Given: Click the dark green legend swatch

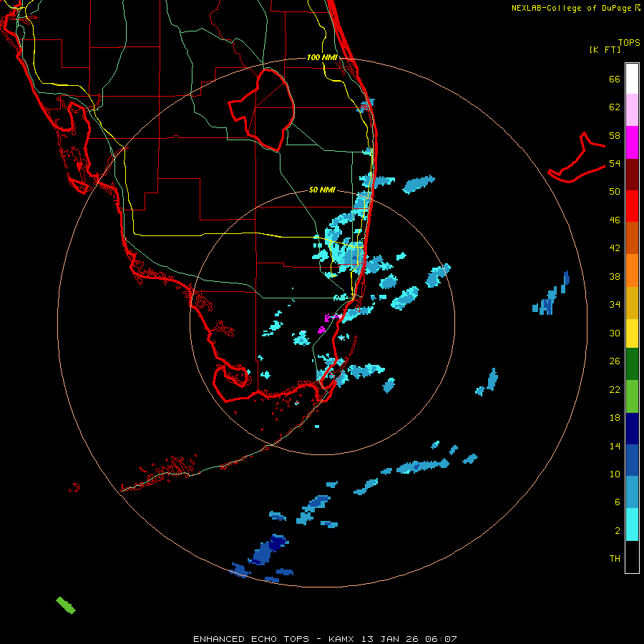Looking at the screenshot, I should [632, 364].
